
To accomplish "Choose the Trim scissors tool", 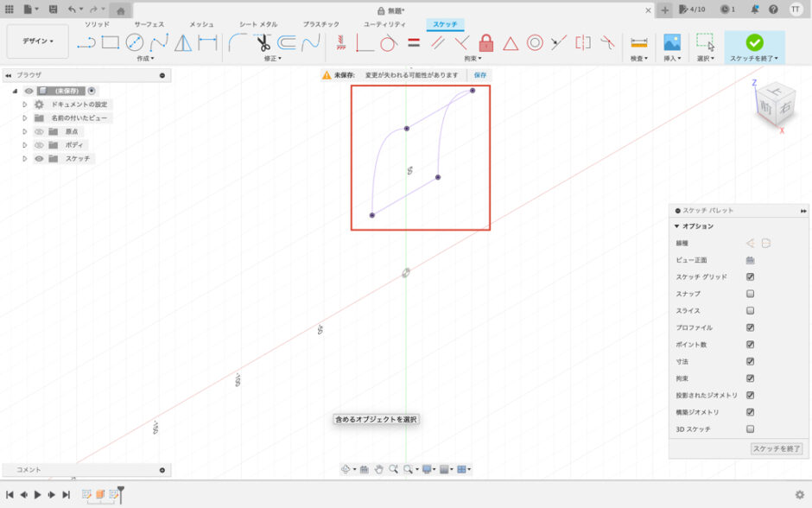I will [263, 42].
